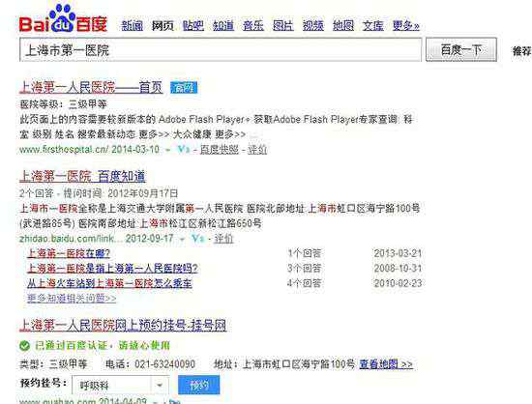This screenshot has height=404, width=532.
Task: Click the 3个回答 count text
Action: pos(305,268)
